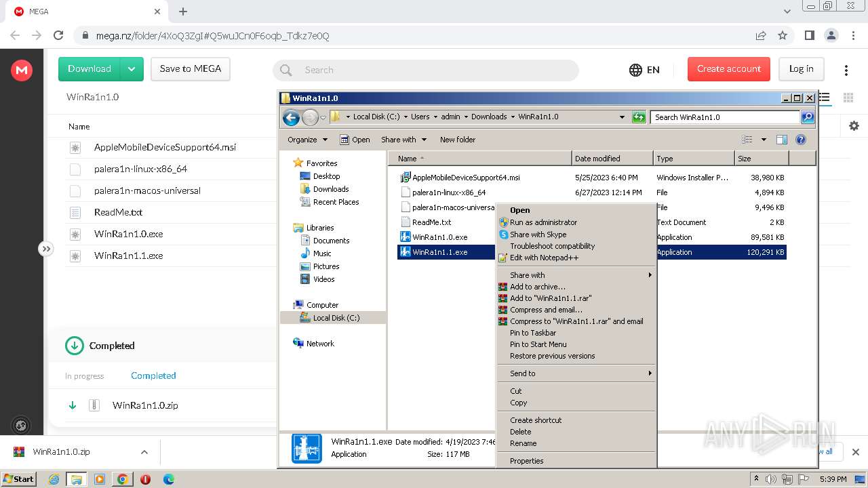The height and width of the screenshot is (488, 868).
Task: Click the MEGA logo in the sidebar
Action: (x=22, y=70)
